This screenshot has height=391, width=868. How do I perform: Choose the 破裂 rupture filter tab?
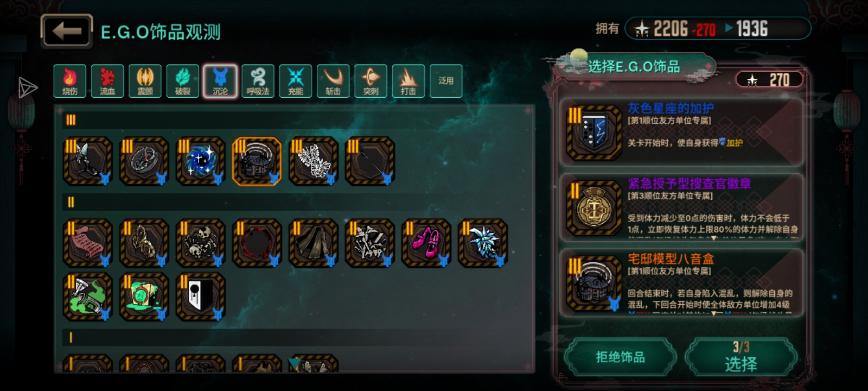point(183,81)
